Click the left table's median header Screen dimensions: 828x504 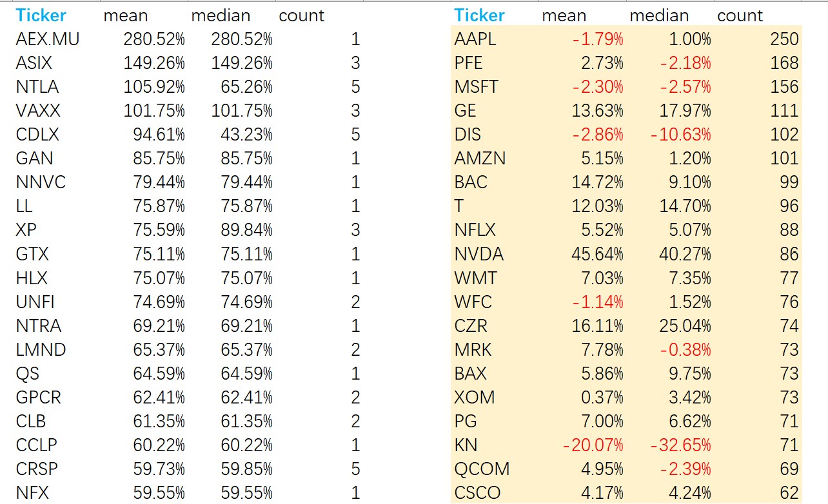click(x=221, y=15)
